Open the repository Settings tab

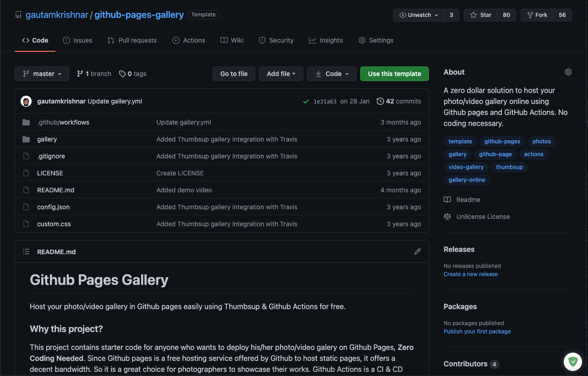click(x=376, y=40)
